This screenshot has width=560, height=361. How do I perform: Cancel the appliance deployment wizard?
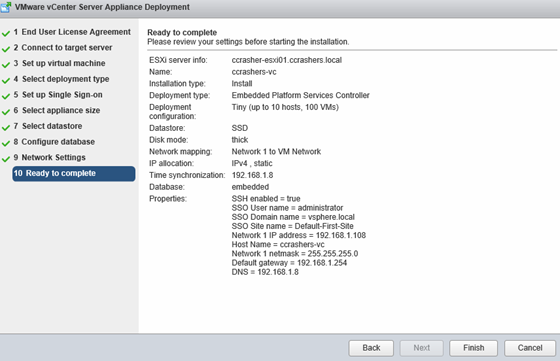[x=530, y=348]
